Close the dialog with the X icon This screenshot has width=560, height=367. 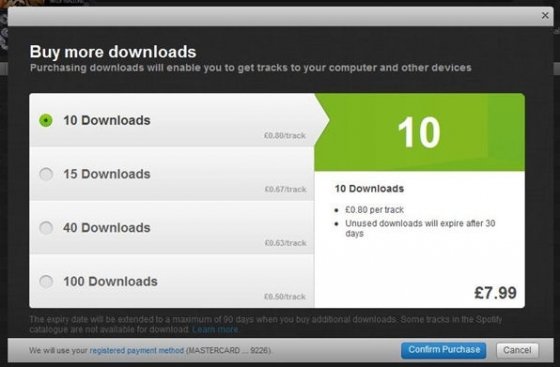click(545, 15)
